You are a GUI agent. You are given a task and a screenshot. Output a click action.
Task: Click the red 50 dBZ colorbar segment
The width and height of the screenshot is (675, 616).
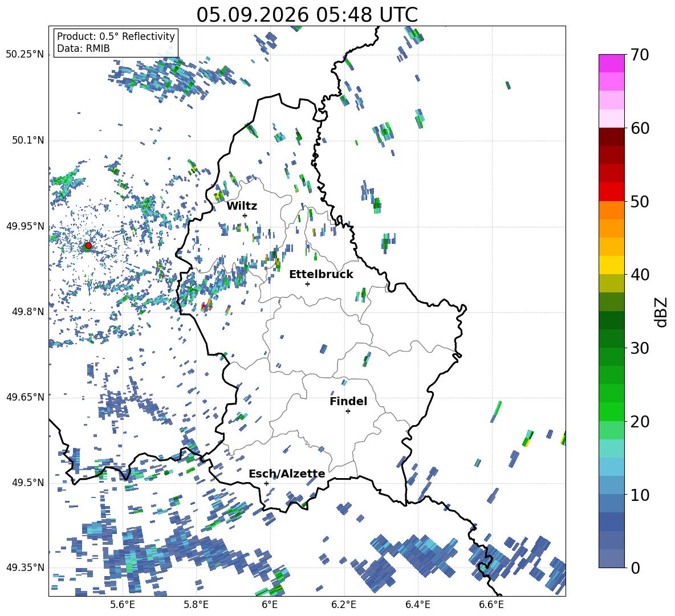coord(611,192)
